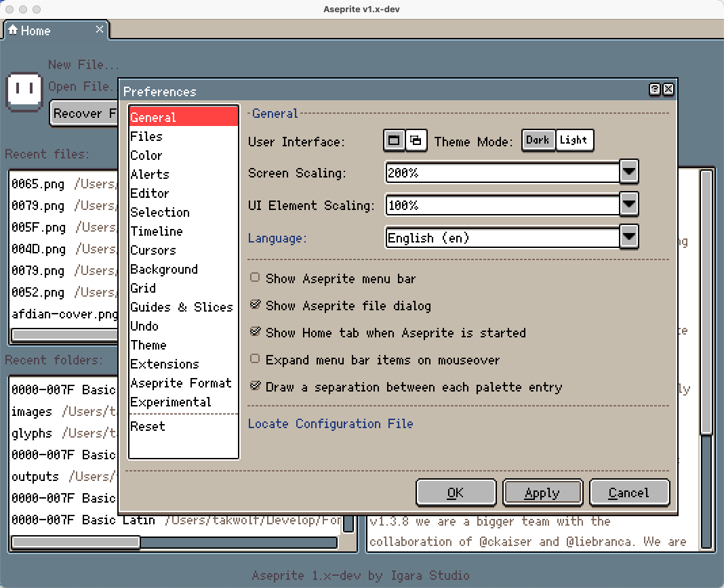Open the Grid preferences section
Screen dimensions: 724x588
click(183, 288)
